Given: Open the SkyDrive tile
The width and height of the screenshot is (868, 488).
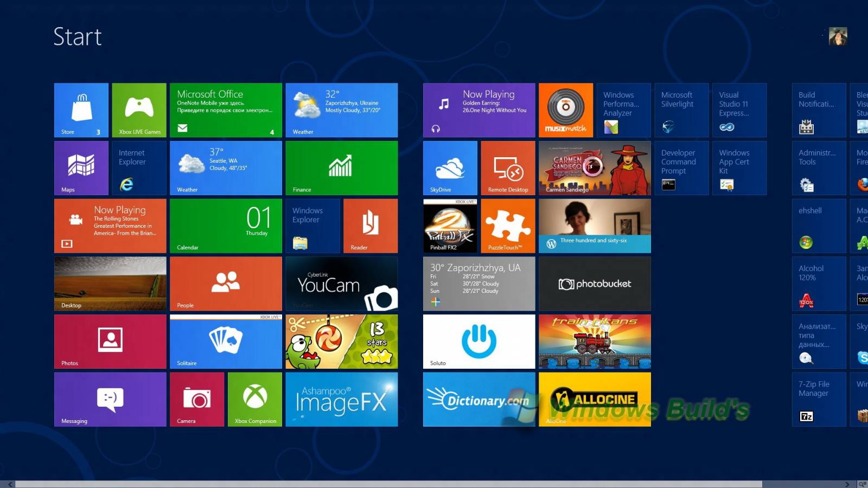Looking at the screenshot, I should 450,168.
